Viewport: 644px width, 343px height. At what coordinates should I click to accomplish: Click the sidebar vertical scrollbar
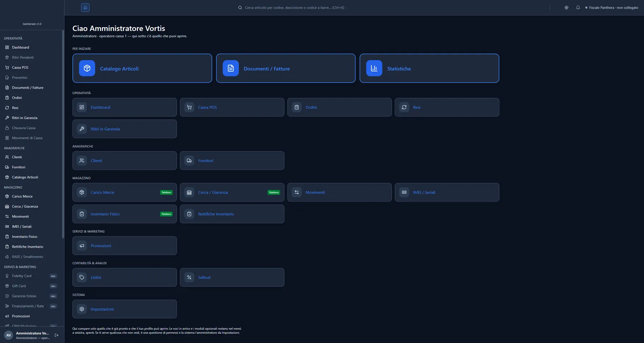63,134
